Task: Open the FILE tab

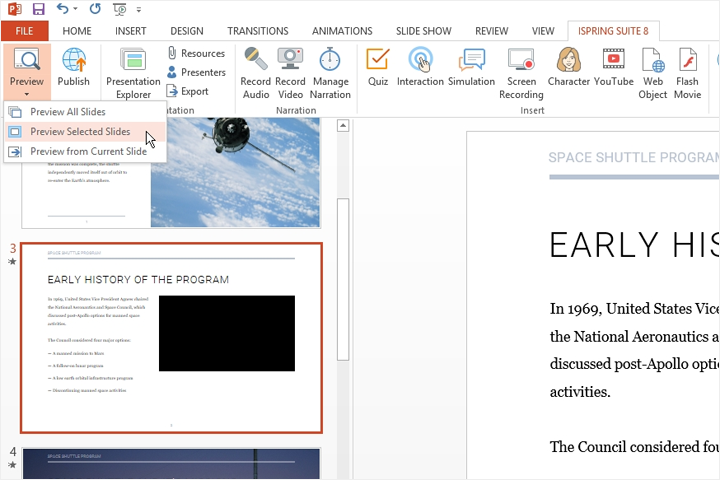Action: click(24, 31)
